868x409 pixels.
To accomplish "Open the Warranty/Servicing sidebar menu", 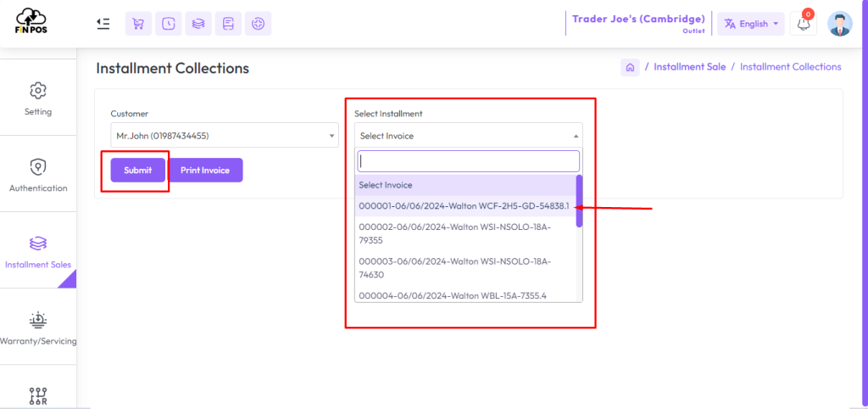I will [37, 328].
